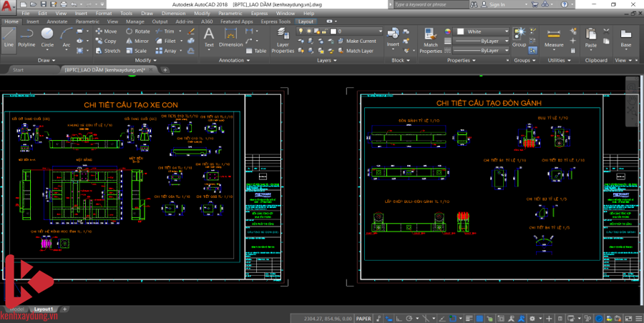Select the Polyline tool

26,37
